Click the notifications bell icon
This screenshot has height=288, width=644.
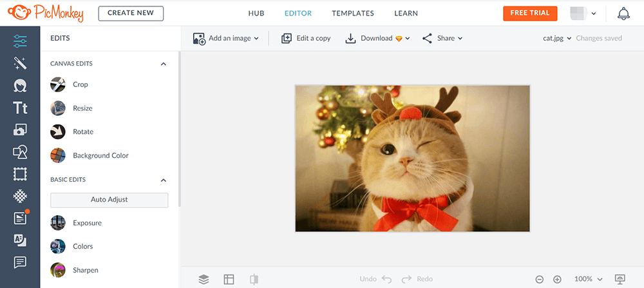click(623, 14)
